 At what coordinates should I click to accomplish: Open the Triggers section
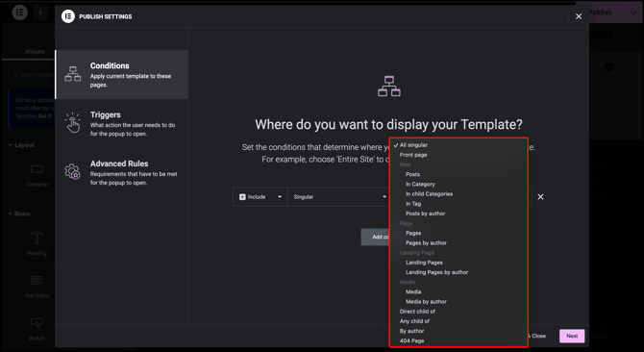point(121,123)
